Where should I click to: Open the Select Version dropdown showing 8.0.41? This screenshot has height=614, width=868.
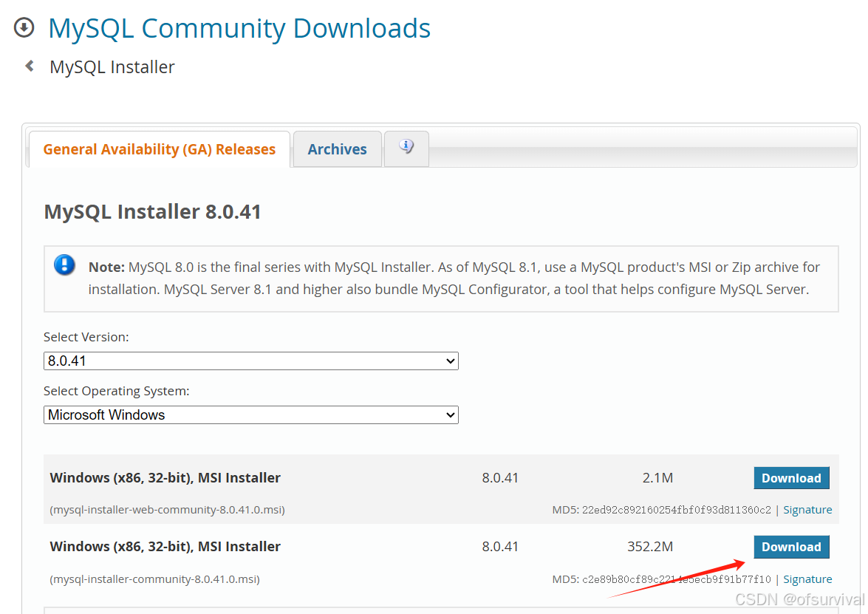point(250,361)
